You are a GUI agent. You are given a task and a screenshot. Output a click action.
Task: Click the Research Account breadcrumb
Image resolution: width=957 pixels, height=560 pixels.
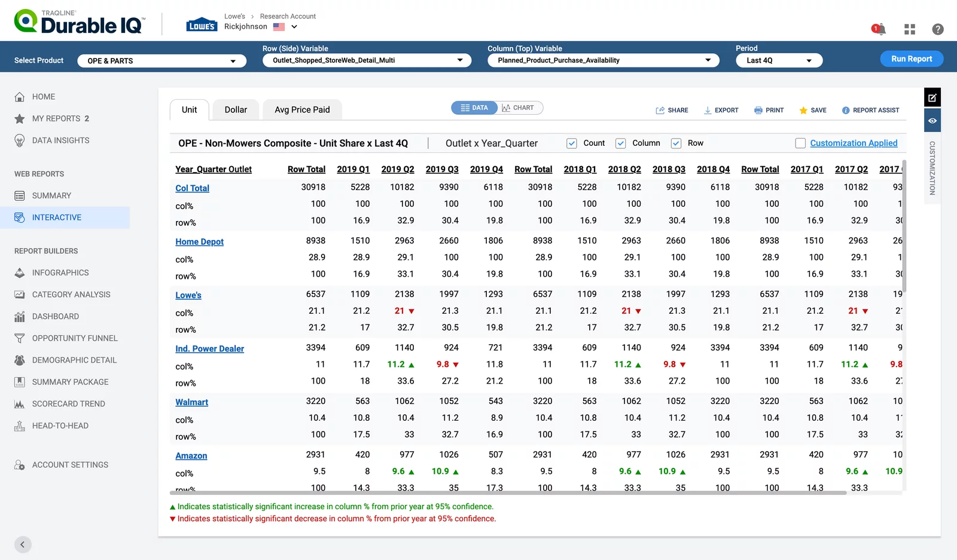[x=288, y=16]
